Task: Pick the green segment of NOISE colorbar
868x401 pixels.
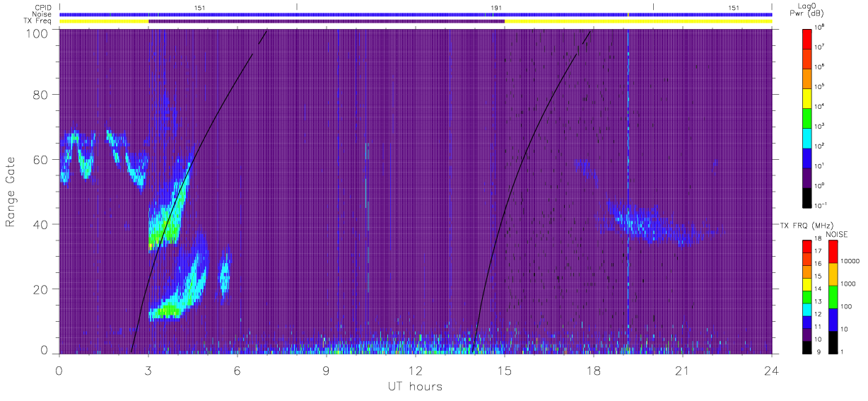Action: (x=833, y=297)
